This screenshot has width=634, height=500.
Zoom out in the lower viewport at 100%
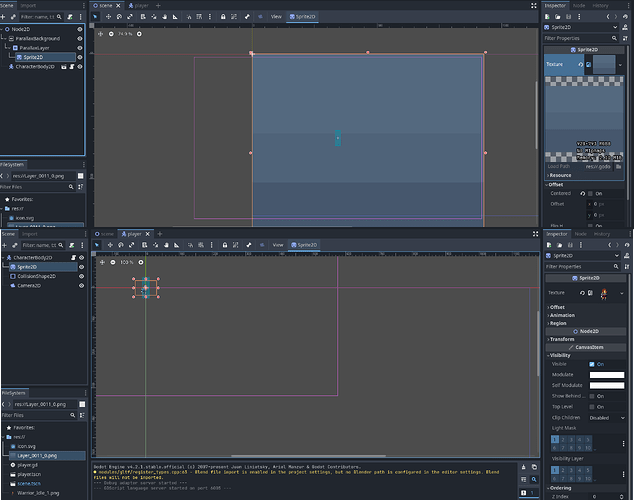tap(113, 262)
